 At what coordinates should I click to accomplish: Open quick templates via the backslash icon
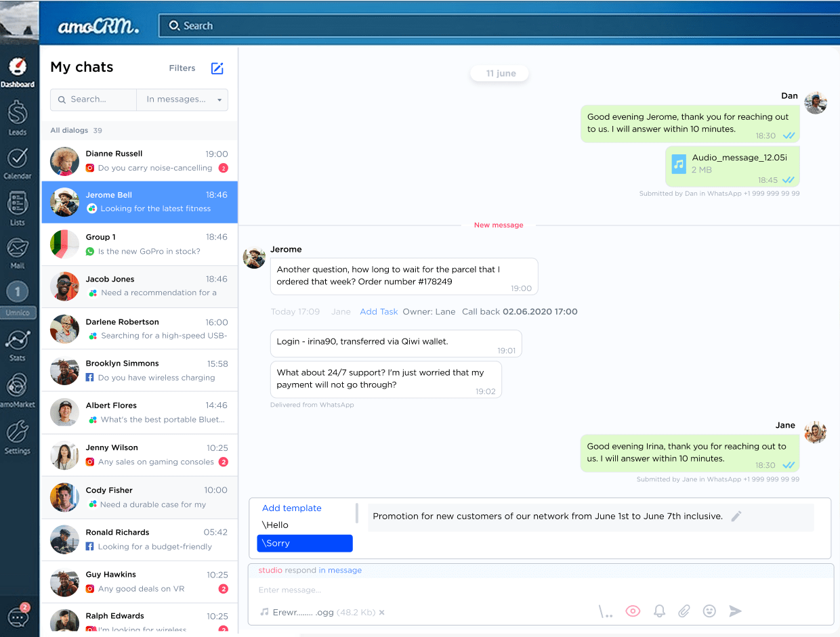[604, 611]
